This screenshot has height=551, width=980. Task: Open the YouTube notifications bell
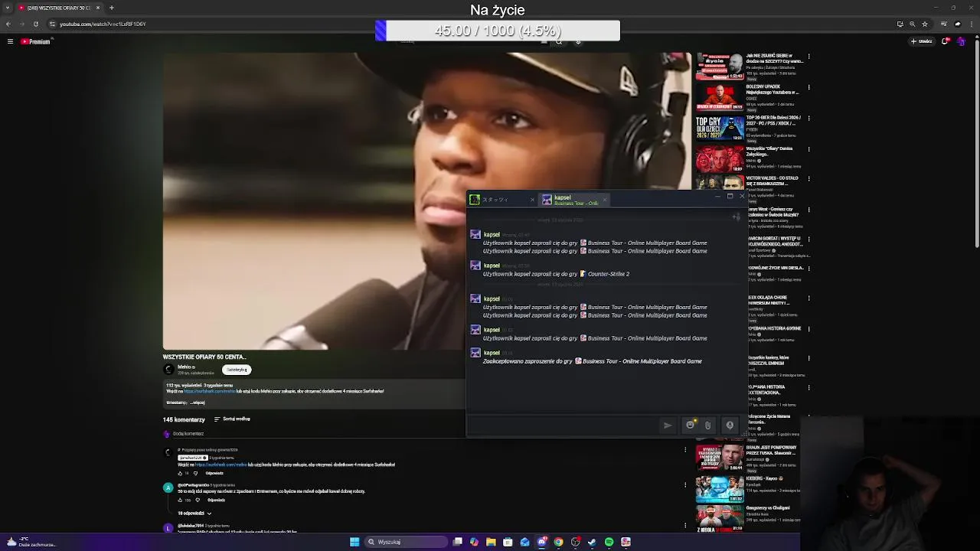coord(946,41)
